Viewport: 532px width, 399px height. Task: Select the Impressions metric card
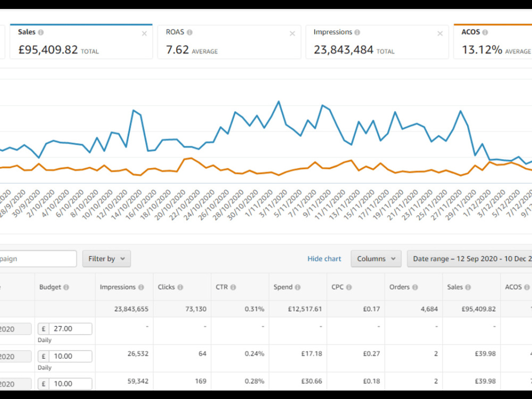[377, 41]
